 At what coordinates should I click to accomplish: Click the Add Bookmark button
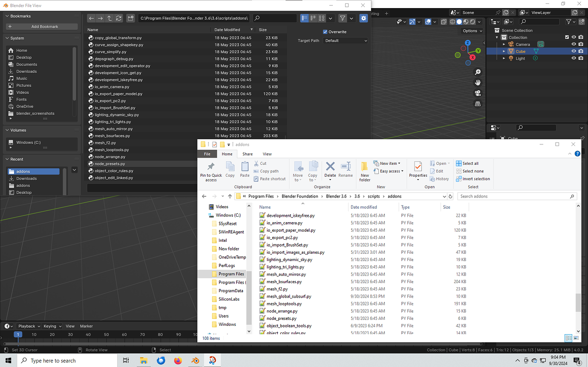41,26
